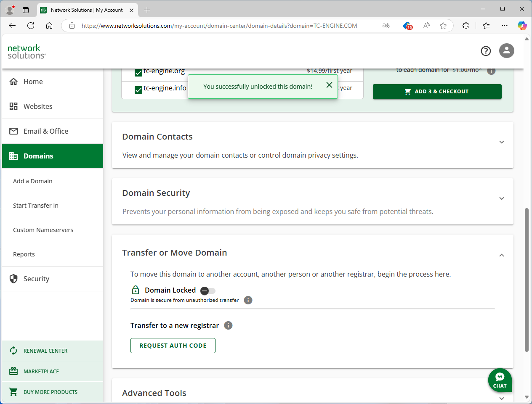Viewport: 532px width, 404px height.
Task: Go to Email & Office in sidebar
Action: 46,131
